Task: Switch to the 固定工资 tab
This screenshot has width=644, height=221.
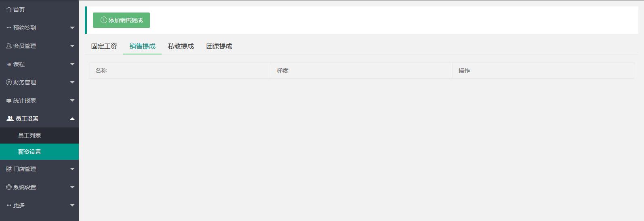Action: pos(104,46)
